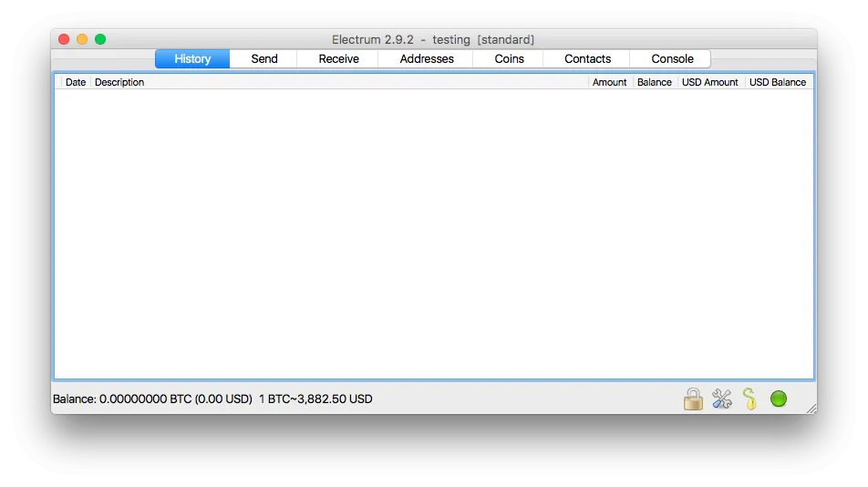
Task: Click the Description column header
Action: click(339, 82)
